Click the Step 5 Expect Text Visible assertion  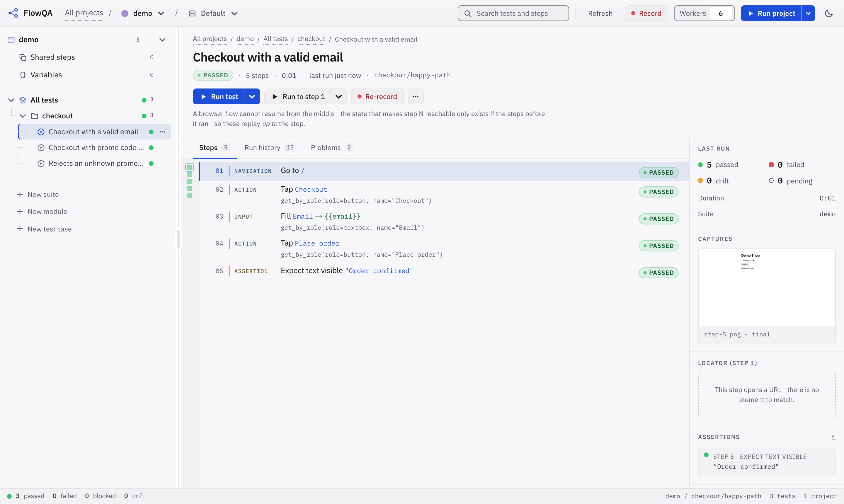coord(767,462)
